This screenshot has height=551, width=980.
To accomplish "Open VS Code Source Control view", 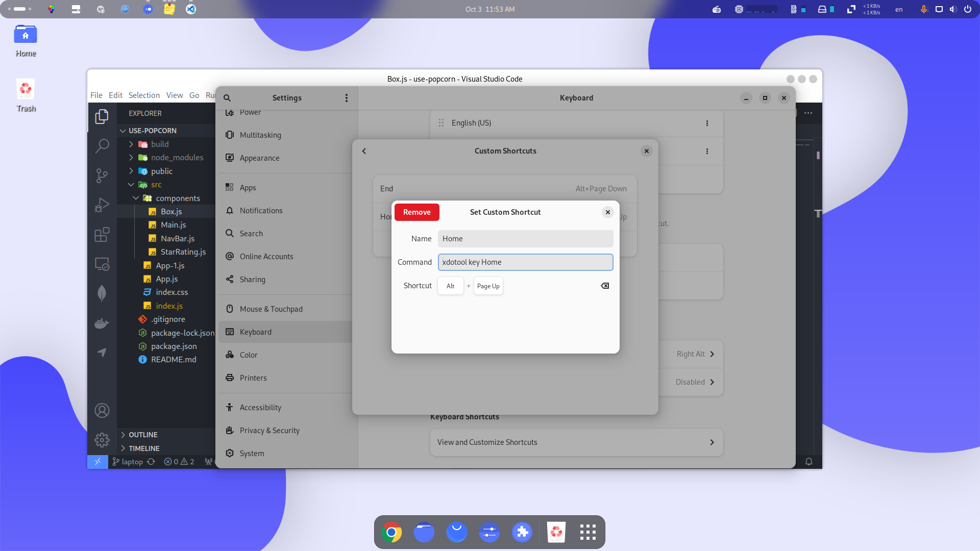I will [102, 176].
